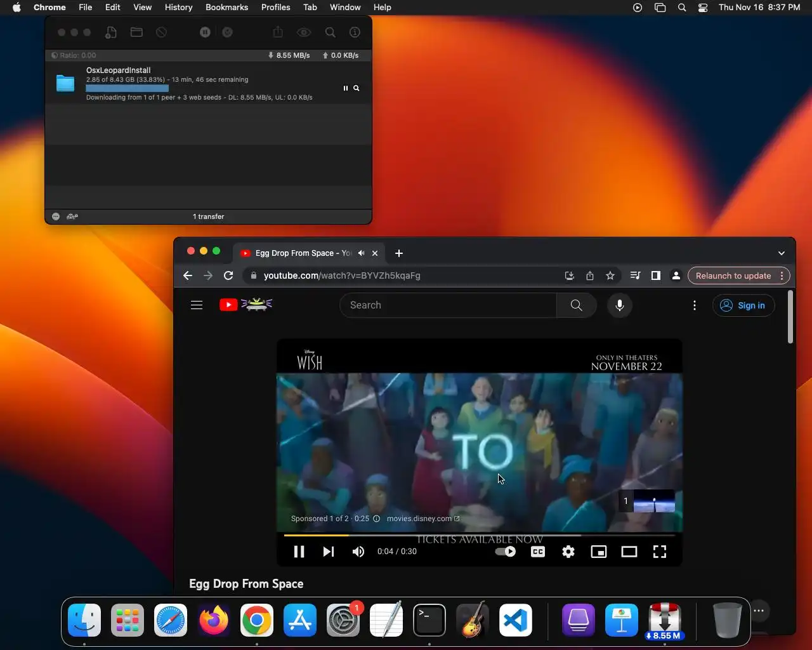Click the filter search icon in Transmission toolbar
812x650 pixels.
click(330, 32)
